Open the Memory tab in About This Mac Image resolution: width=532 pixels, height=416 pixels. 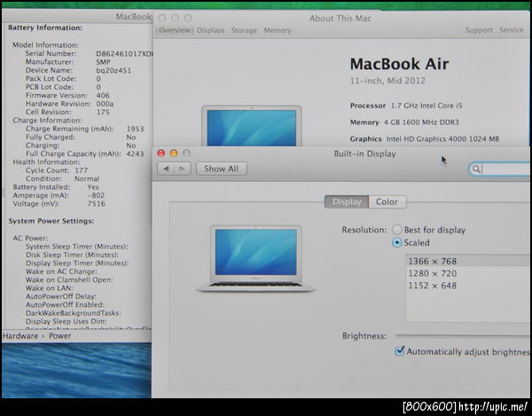278,30
